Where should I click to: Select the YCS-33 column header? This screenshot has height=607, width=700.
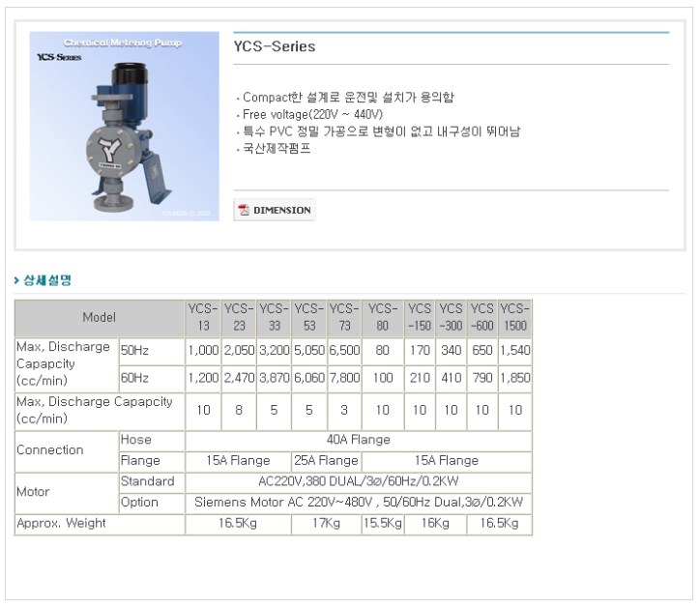[275, 318]
